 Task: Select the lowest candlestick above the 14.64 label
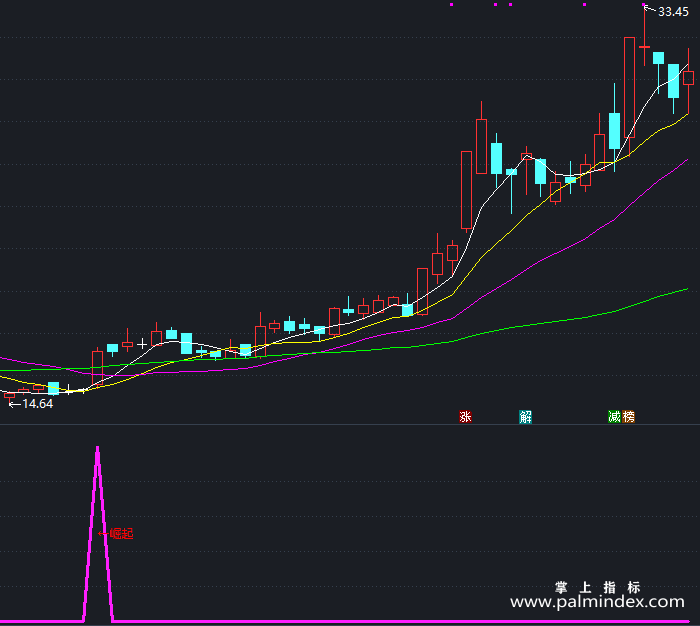pos(9,396)
